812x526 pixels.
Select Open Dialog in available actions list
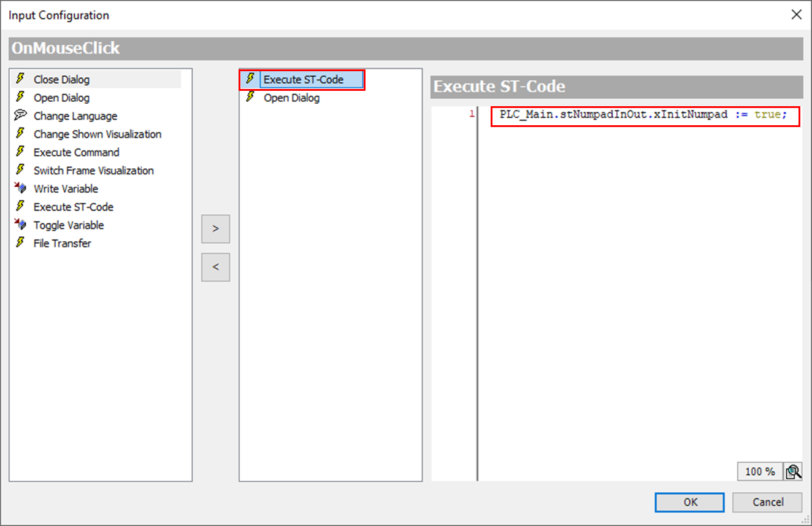click(x=61, y=98)
